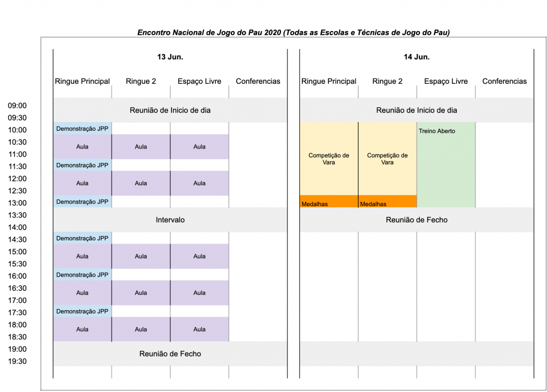
Task: Click the Encontro Nacional de Jogo do Pau title
Action: point(293,33)
